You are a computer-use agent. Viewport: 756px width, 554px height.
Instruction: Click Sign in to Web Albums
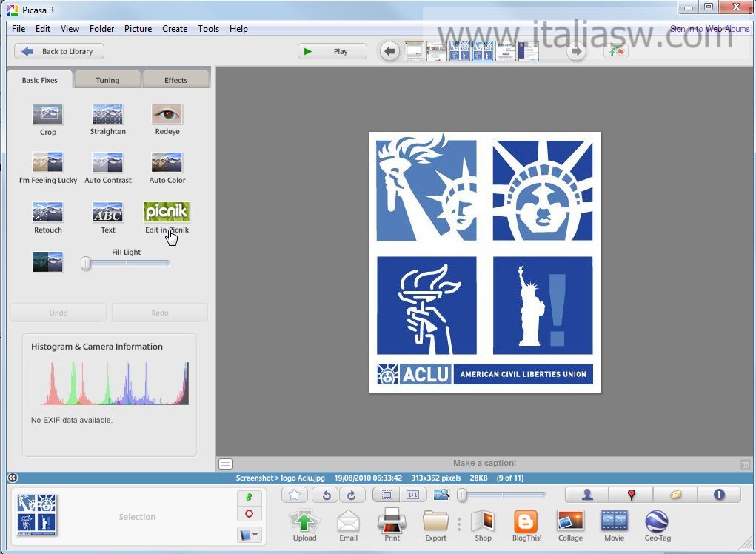[x=709, y=29]
